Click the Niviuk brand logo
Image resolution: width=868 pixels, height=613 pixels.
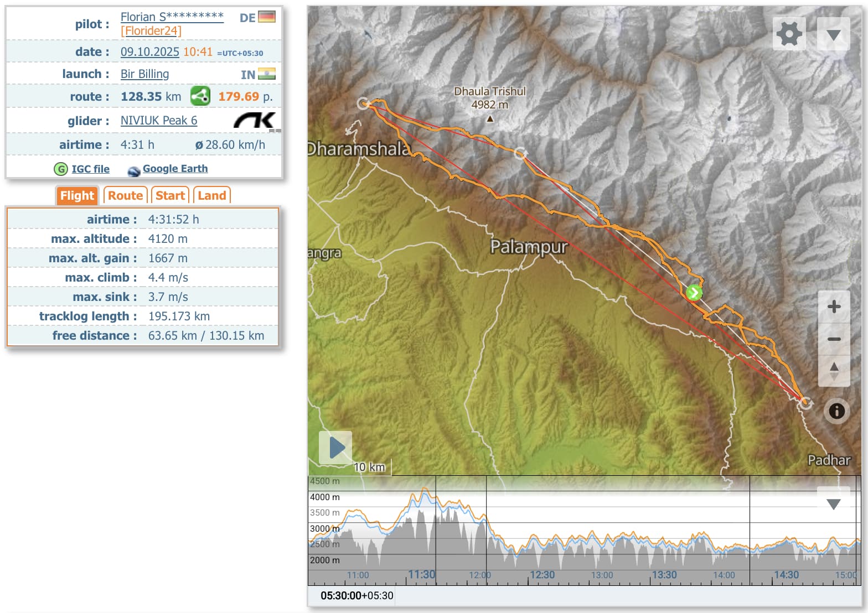pos(255,121)
